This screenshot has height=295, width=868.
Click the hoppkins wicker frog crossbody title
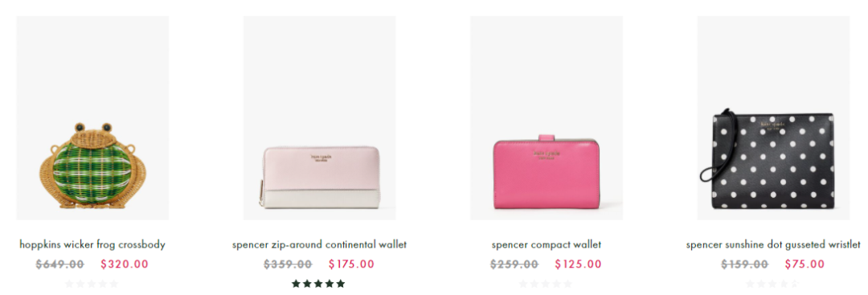point(92,244)
